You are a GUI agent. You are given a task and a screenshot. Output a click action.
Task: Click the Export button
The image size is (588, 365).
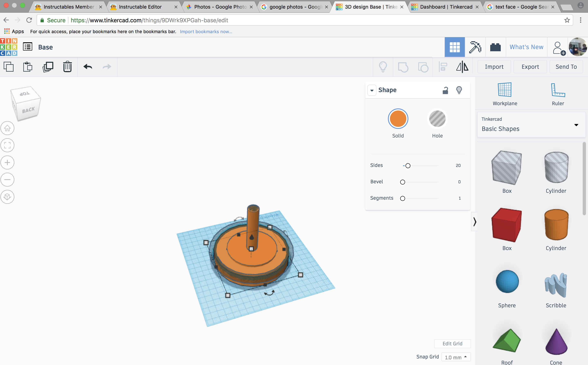coord(530,67)
